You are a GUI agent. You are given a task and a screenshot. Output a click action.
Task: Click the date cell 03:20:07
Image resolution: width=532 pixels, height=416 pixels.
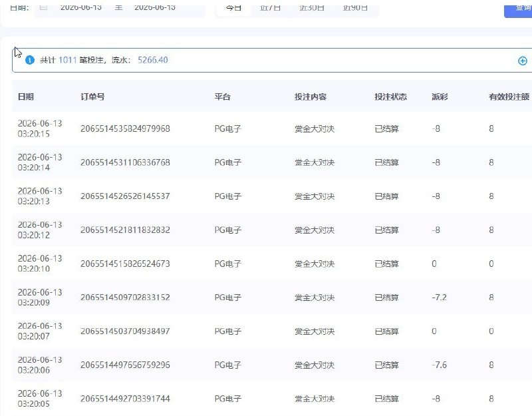click(40, 331)
